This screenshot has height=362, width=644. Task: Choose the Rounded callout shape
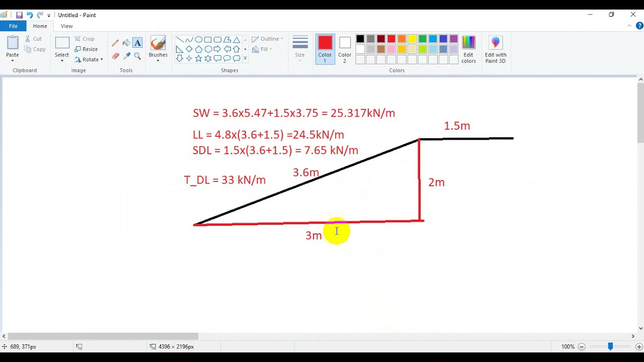click(x=218, y=58)
